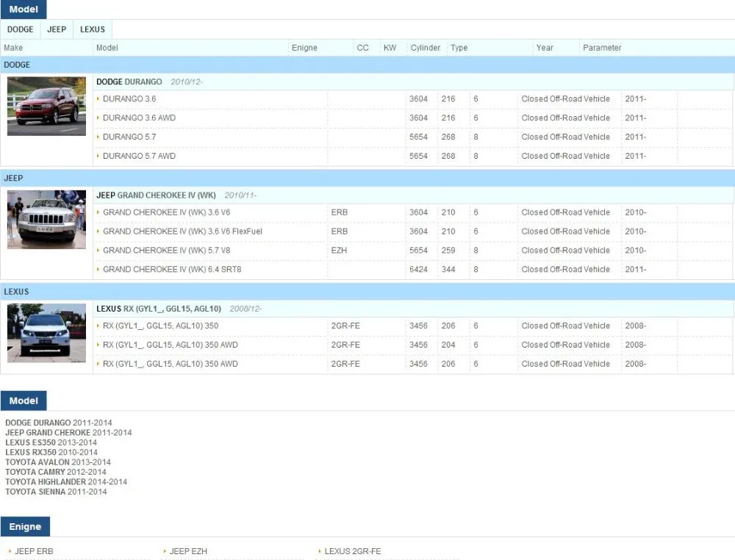
Task: Click LEXUS ES350 2013-2014 in list
Action: click(x=51, y=442)
